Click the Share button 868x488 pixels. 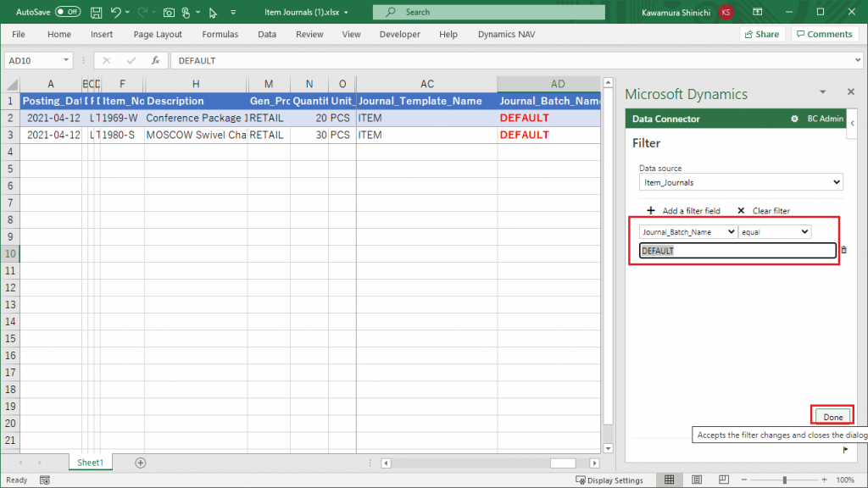tap(762, 34)
